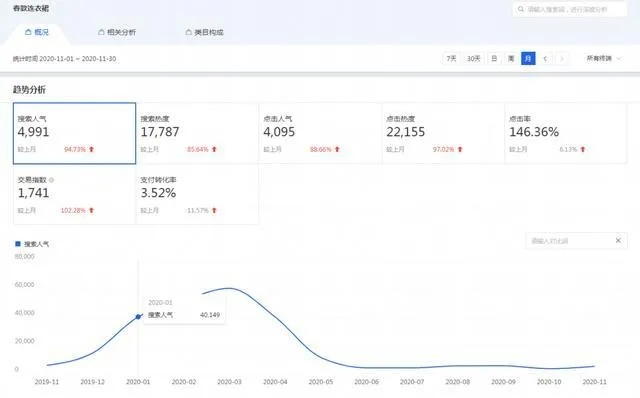The image size is (640, 398).
Task: Switch to the 类目构成 tab
Action: click(x=204, y=32)
